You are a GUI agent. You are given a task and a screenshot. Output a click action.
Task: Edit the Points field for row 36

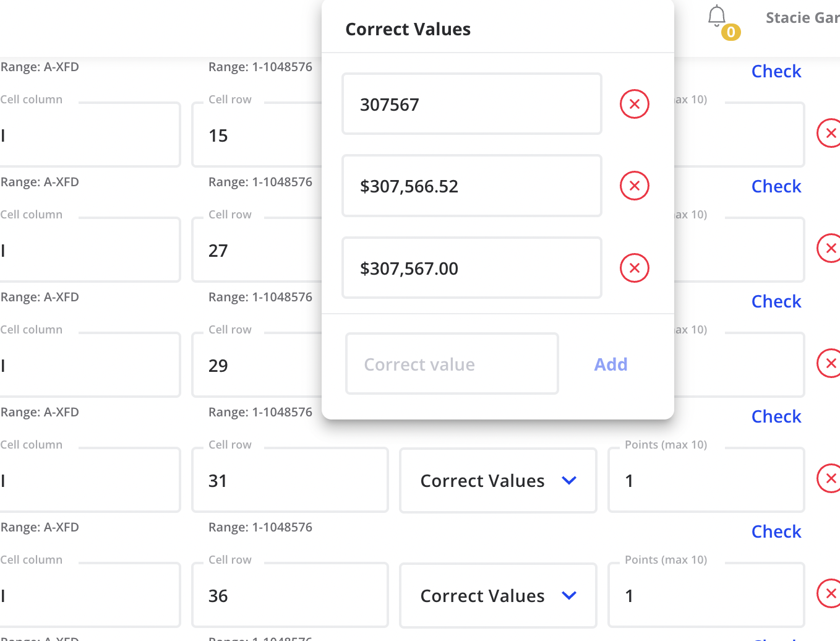[705, 596]
